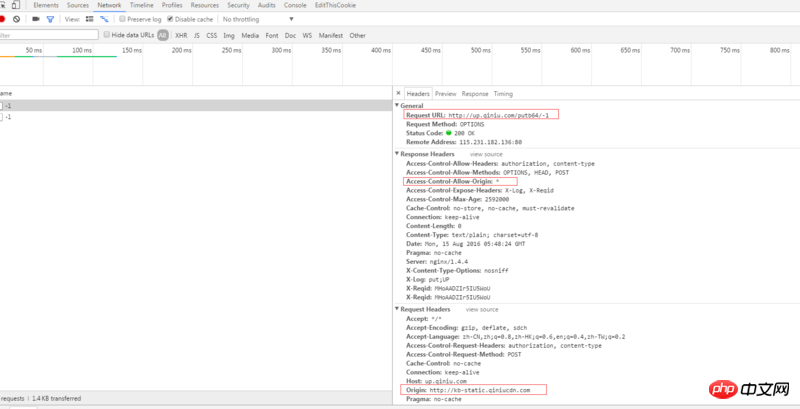Viewport: 800px width, 409px height.
Task: Select the highlighted first -1 request row
Action: tap(196, 106)
